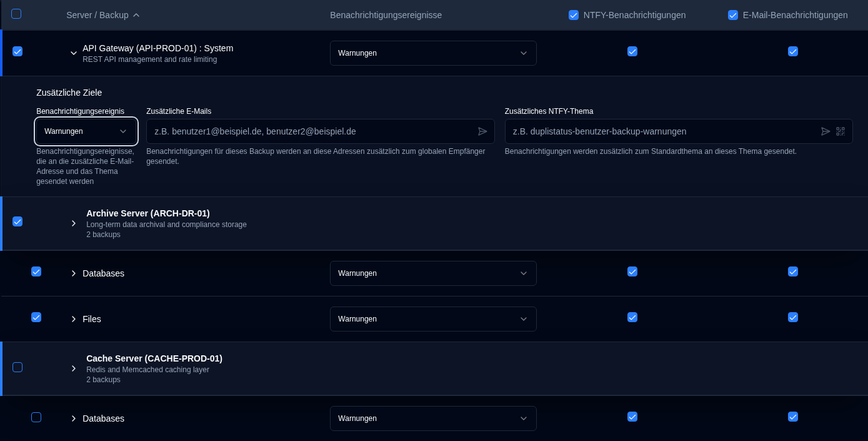Toggle E-Mail checkbox for Files backup
Viewport: 868px width, 441px height.
point(793,317)
